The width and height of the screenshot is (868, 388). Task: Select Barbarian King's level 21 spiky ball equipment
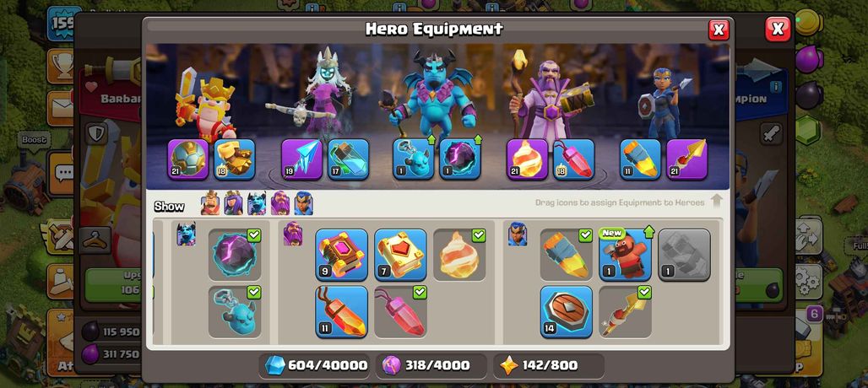(x=188, y=159)
